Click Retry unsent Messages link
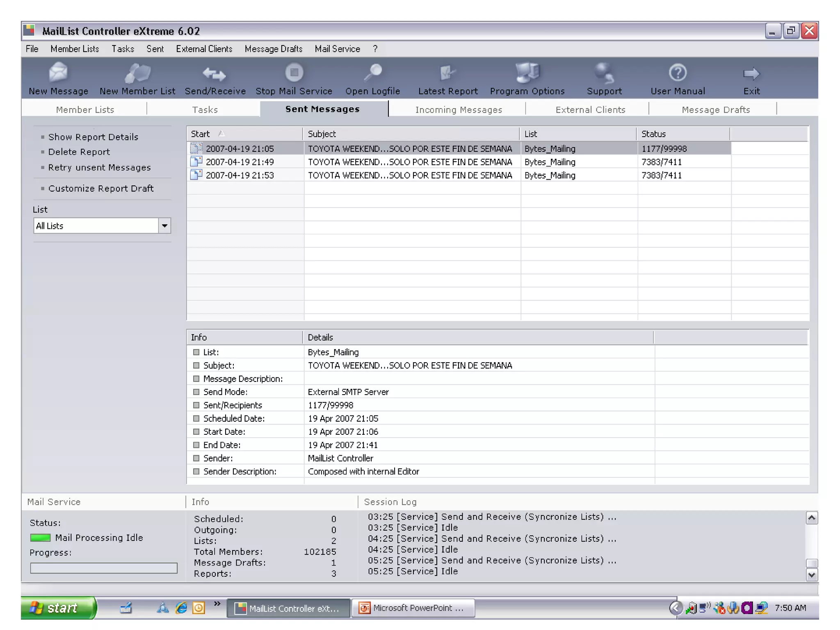Image resolution: width=840 pixels, height=630 pixels. click(99, 167)
